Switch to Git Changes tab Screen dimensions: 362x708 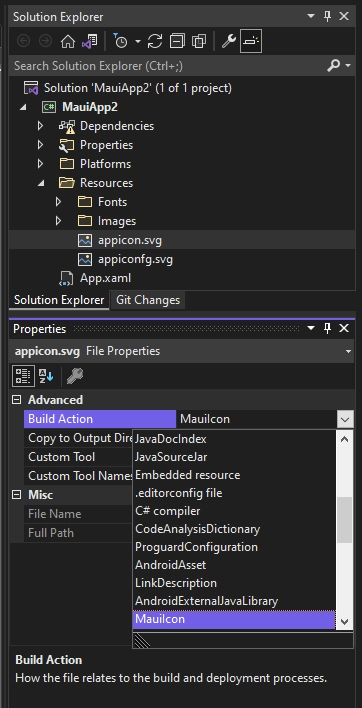tap(148, 300)
